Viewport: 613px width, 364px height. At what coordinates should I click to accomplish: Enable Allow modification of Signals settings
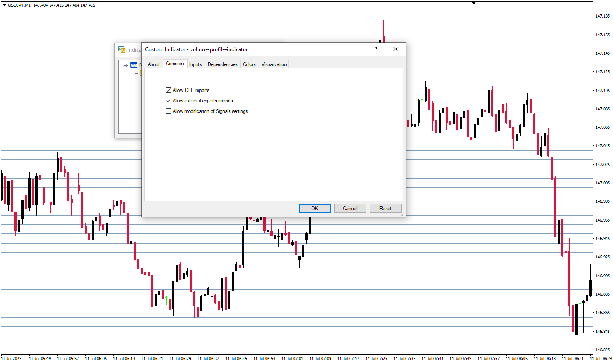coord(168,111)
